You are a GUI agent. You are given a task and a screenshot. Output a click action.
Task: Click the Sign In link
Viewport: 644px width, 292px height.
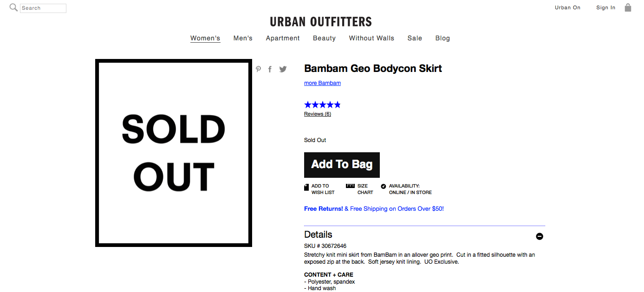606,7
